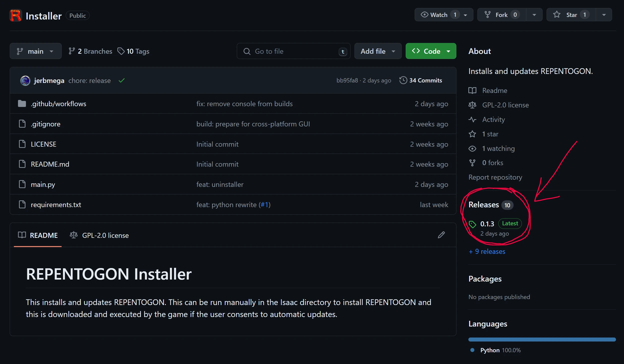Click the tag icon beside 10 Tags

point(121,51)
